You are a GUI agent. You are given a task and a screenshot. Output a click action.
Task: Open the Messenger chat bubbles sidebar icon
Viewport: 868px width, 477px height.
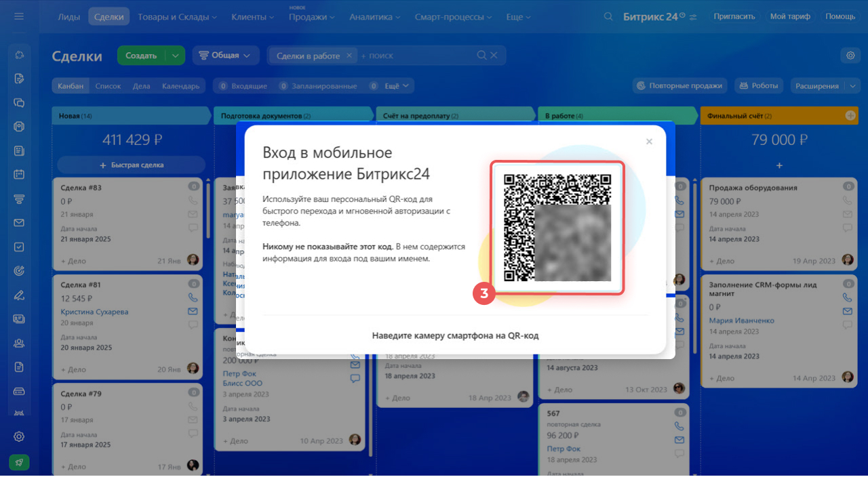pos(19,102)
